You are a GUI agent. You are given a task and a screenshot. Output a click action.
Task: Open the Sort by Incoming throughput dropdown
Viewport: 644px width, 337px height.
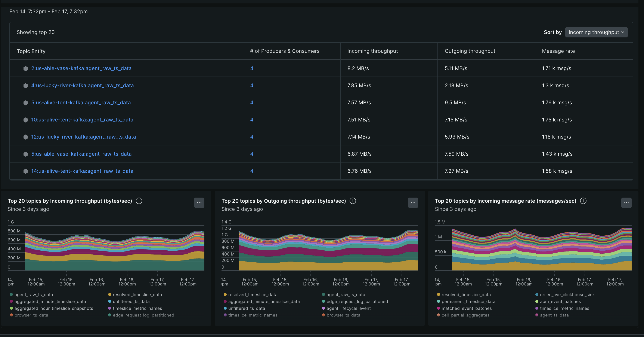click(596, 32)
